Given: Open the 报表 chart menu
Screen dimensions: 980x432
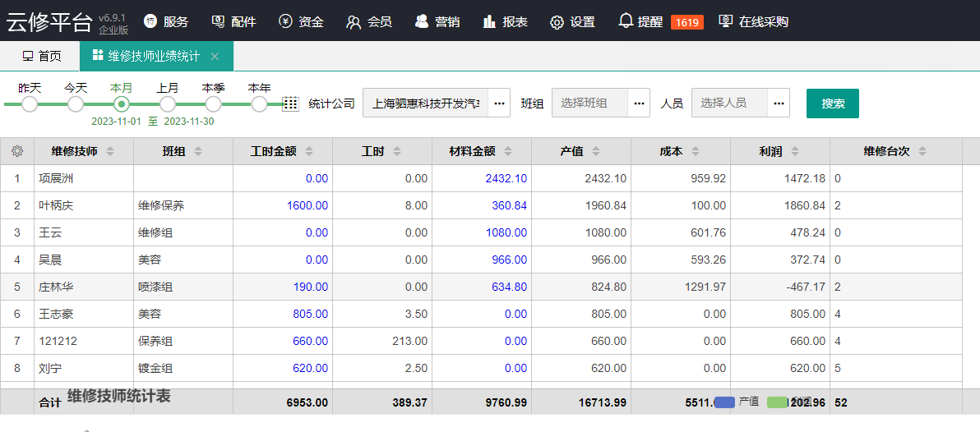Looking at the screenshot, I should point(505,21).
